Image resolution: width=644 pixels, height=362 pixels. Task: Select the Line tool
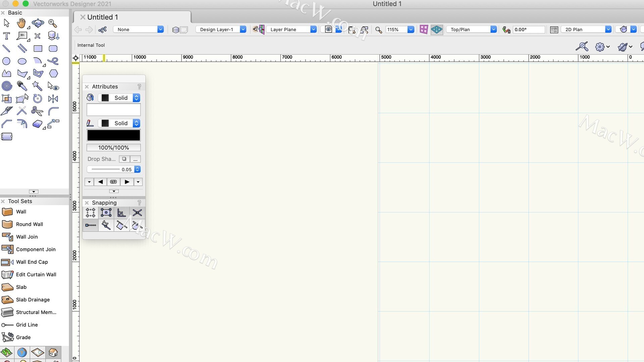pos(6,49)
